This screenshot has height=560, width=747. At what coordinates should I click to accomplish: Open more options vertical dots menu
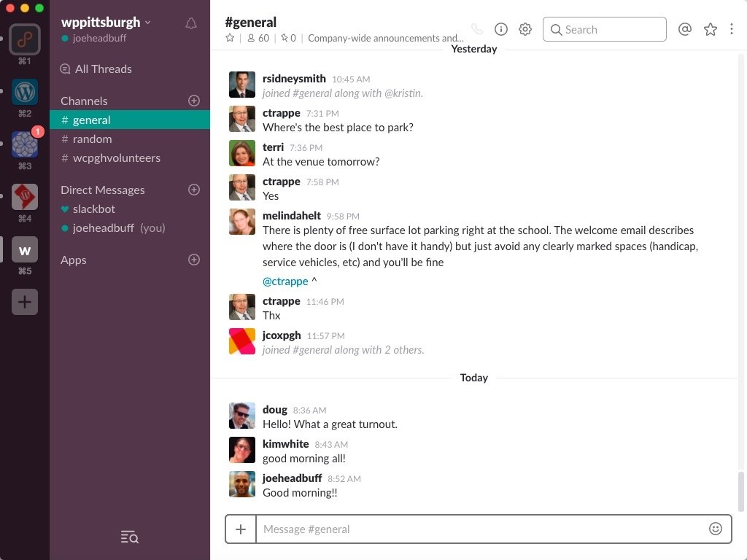coord(732,29)
